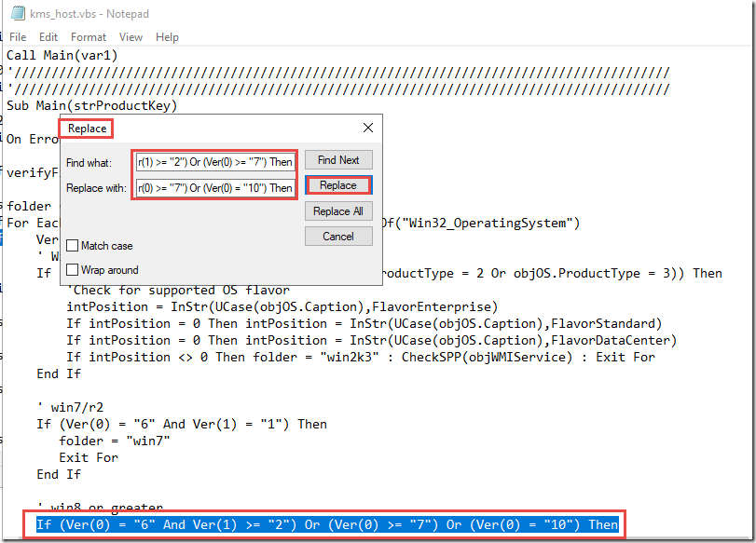Viewport: 756px width, 543px height.
Task: Close the Replace dialog with X
Action: point(367,128)
